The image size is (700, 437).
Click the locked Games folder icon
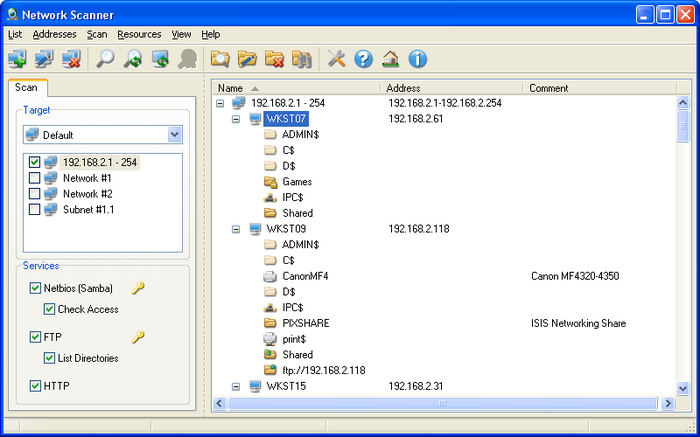(x=270, y=182)
